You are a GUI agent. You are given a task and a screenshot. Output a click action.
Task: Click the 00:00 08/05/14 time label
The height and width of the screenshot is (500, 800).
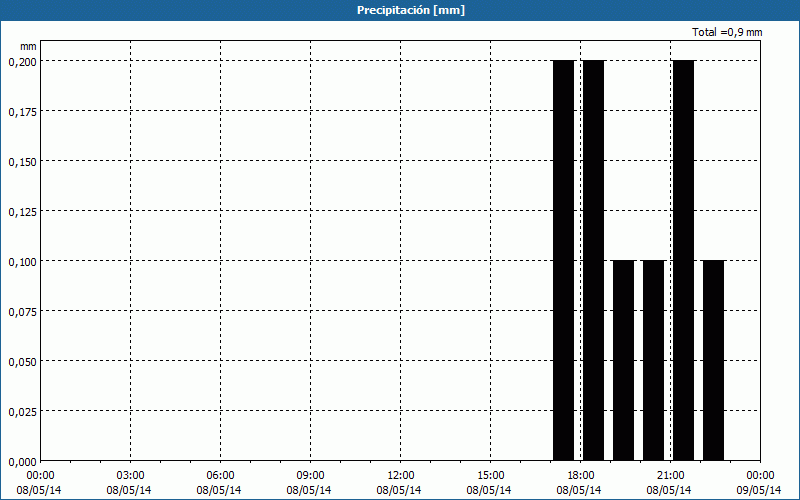39,483
